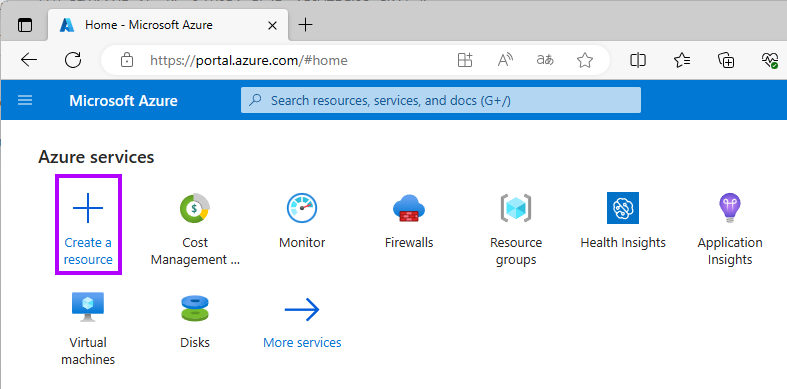Click the Microsoft Azure header title

pyautogui.click(x=123, y=100)
